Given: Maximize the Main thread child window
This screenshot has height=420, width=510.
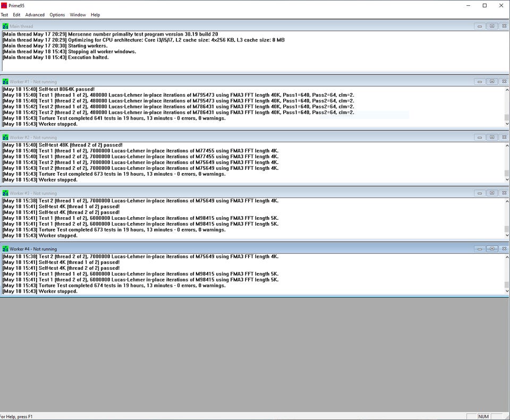Looking at the screenshot, I should click(492, 26).
